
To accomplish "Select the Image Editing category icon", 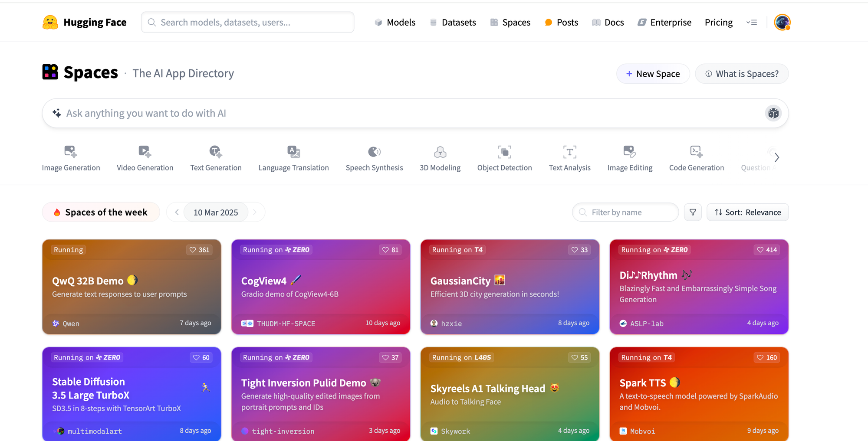I will click(630, 151).
